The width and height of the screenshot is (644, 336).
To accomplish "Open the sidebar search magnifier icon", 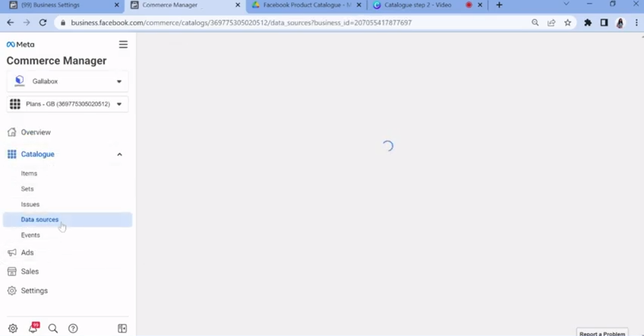I will 53,328.
